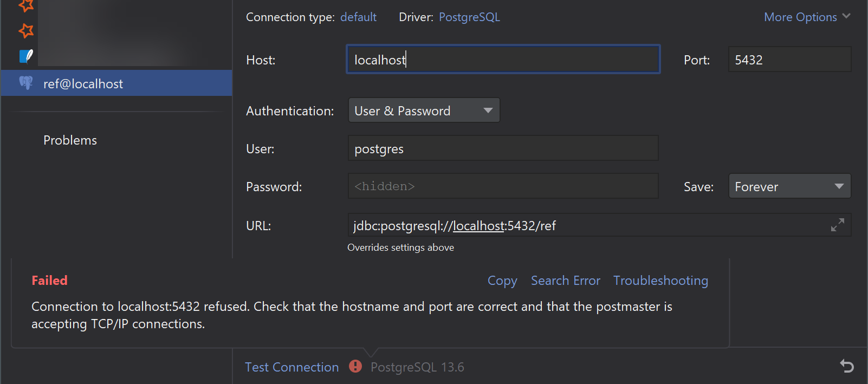The image size is (868, 384).
Task: Open the Problems section in the sidebar
Action: coord(70,140)
